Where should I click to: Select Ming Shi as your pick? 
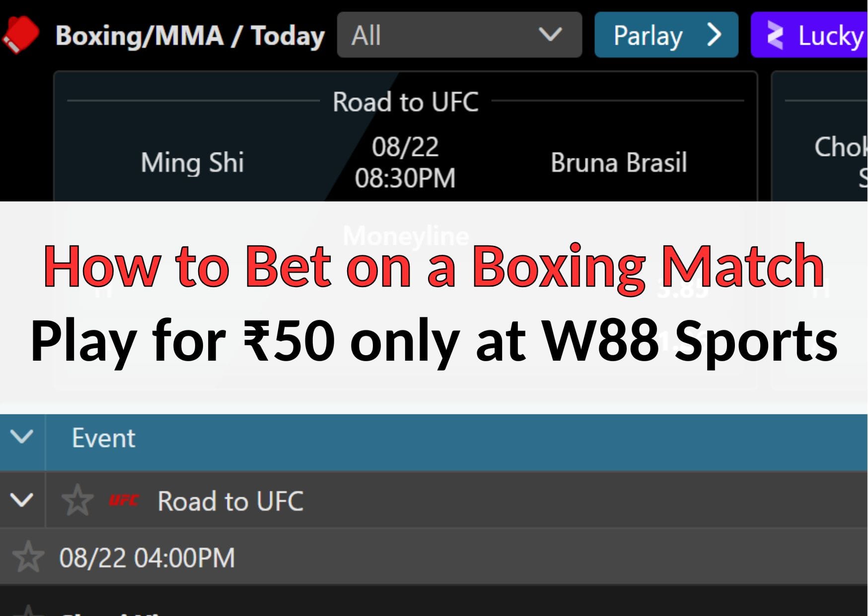click(192, 161)
